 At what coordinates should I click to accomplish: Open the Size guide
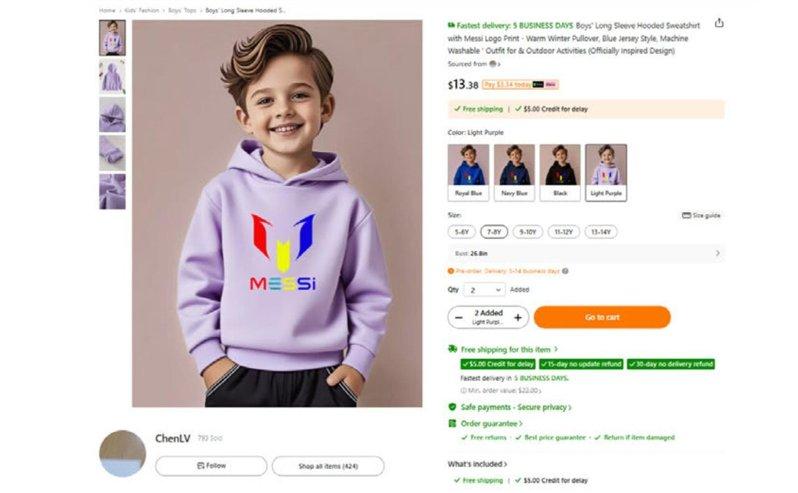(x=700, y=215)
